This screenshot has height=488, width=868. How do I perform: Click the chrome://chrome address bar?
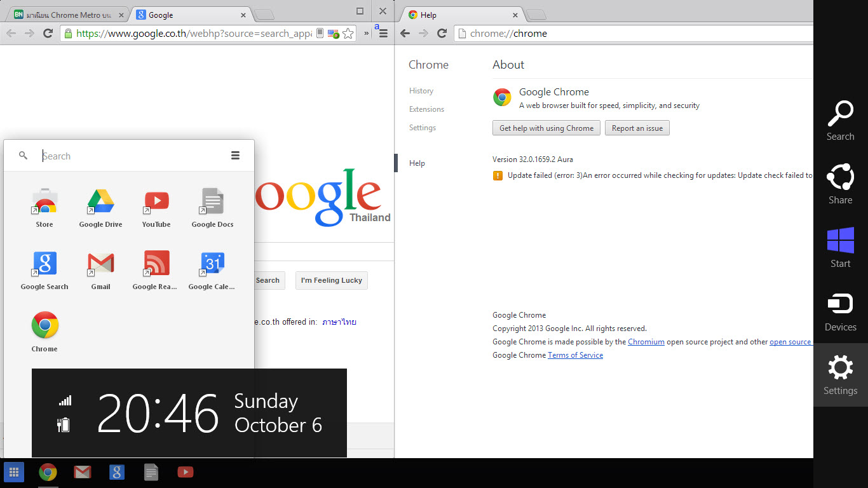[x=634, y=34]
